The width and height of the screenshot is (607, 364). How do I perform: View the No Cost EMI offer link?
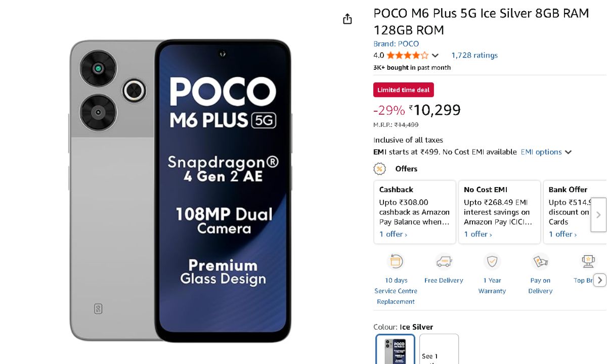478,234
